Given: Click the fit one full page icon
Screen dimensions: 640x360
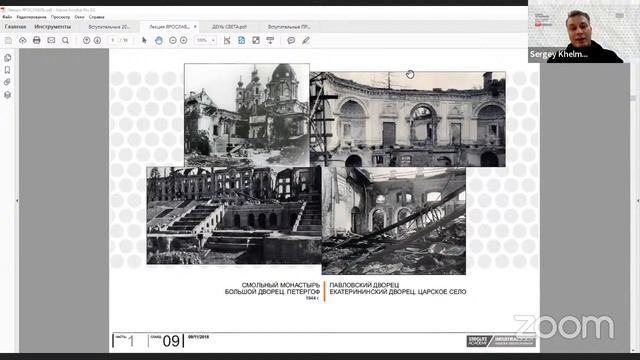Looking at the screenshot, I should (242, 40).
